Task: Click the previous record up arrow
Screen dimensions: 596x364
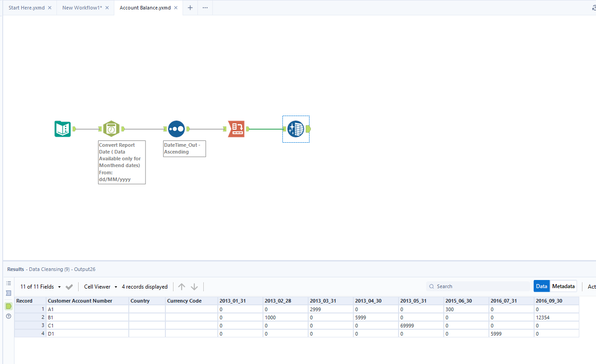Action: tap(182, 286)
